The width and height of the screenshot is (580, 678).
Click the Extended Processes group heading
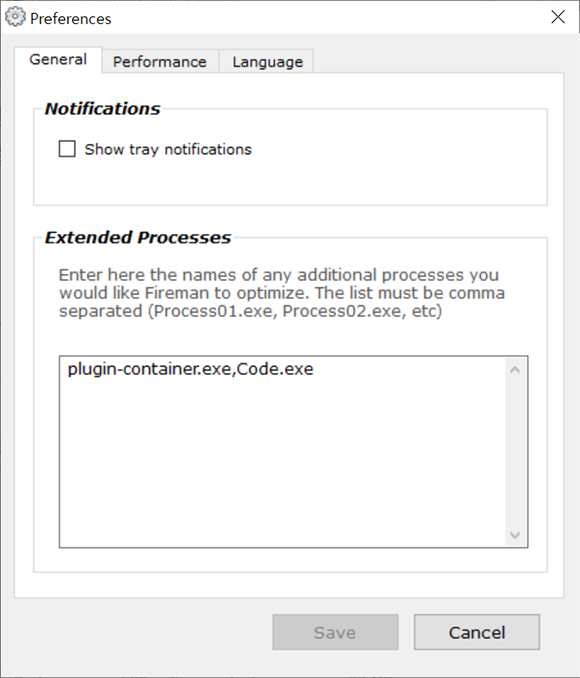(138, 237)
